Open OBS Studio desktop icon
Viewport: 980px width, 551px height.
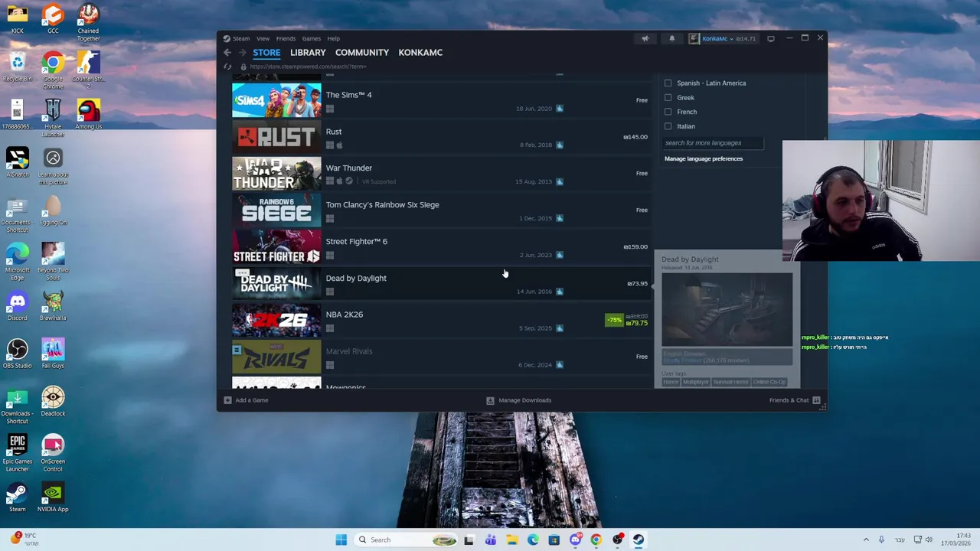[x=17, y=354]
